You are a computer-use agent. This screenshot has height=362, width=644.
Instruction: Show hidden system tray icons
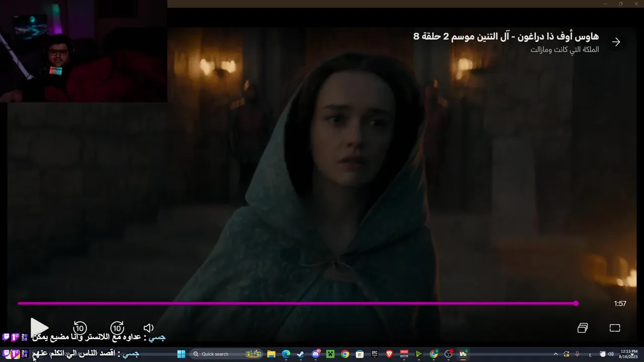[555, 354]
